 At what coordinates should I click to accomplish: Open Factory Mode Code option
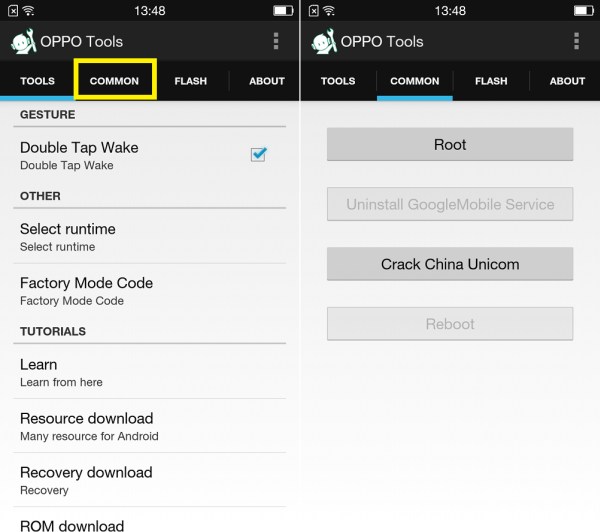click(x=150, y=291)
